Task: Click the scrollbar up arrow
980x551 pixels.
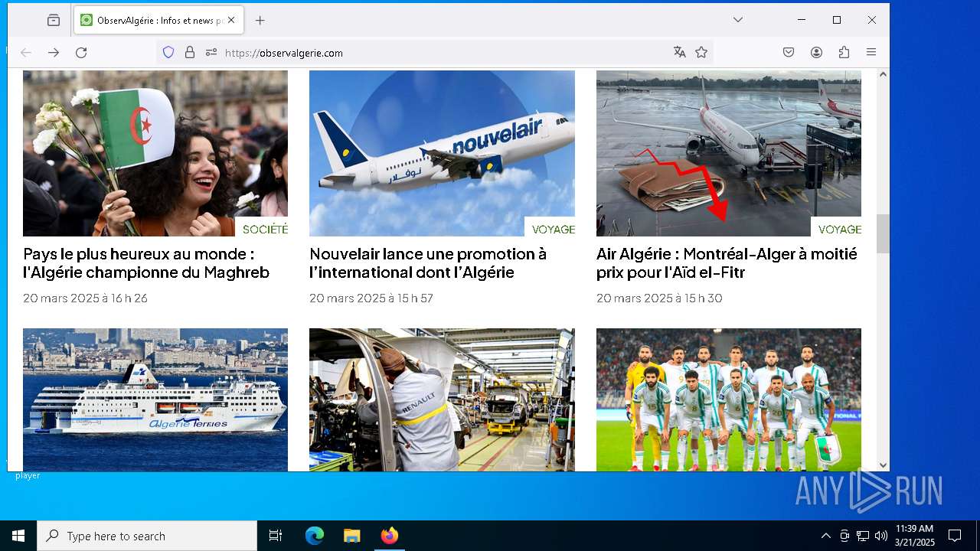Action: tap(883, 74)
